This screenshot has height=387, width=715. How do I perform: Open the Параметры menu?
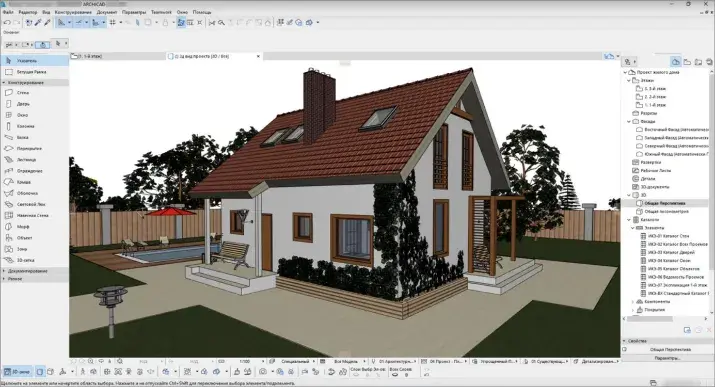134,12
